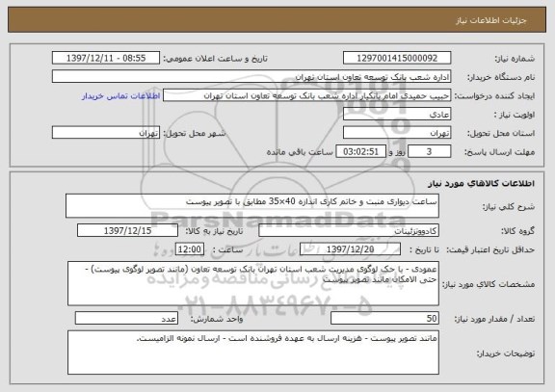Click the label تاریخ نیاز به کالا

click(x=214, y=231)
